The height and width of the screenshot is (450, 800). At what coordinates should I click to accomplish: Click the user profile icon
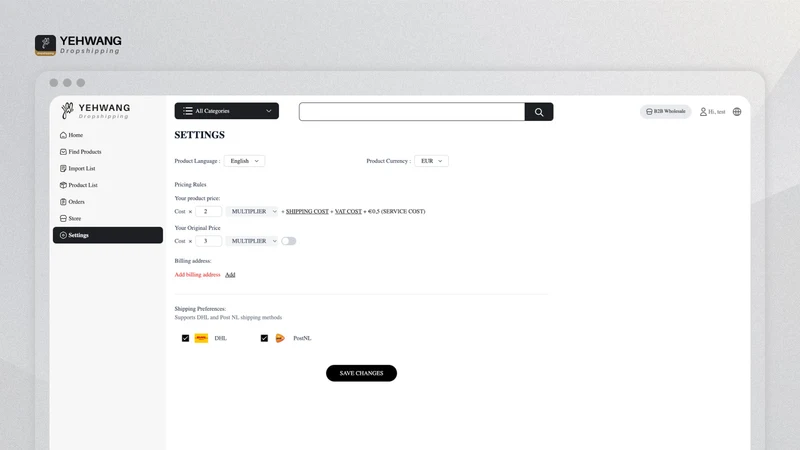(x=703, y=112)
